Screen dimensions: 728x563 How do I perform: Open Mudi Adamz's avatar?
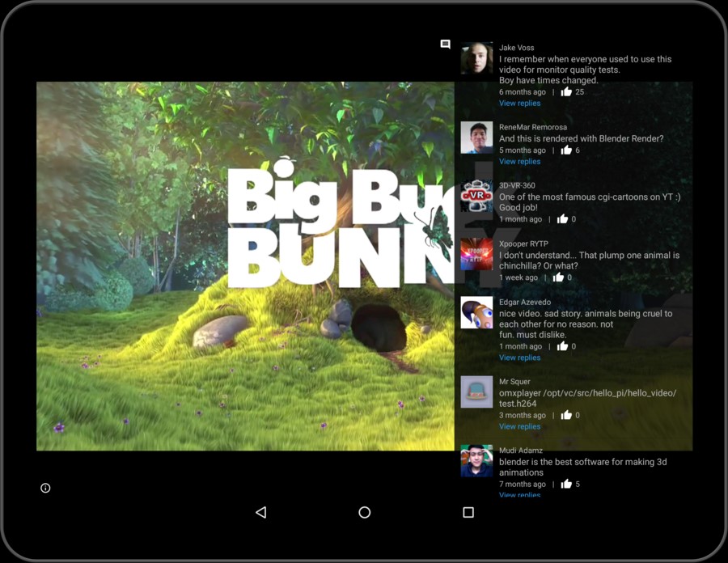tap(476, 461)
